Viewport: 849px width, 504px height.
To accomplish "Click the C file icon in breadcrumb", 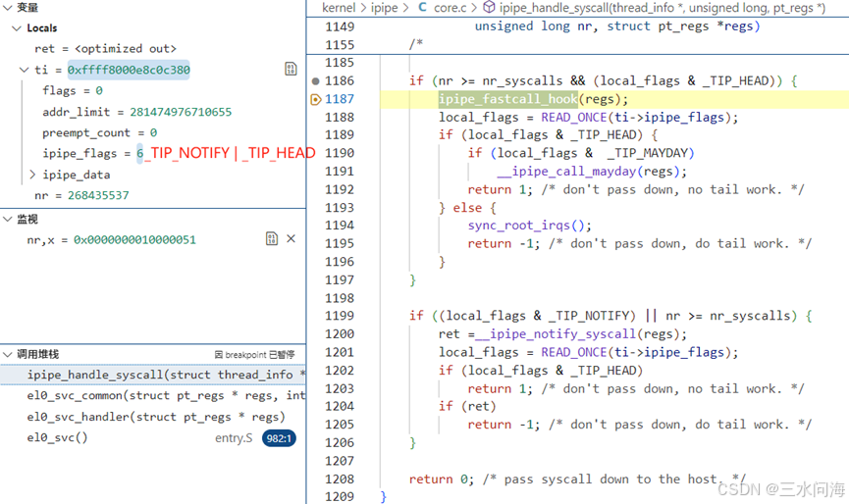I will pos(422,7).
